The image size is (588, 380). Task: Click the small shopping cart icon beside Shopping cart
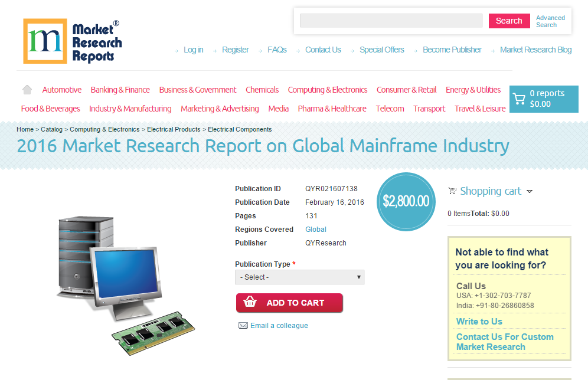click(x=452, y=191)
